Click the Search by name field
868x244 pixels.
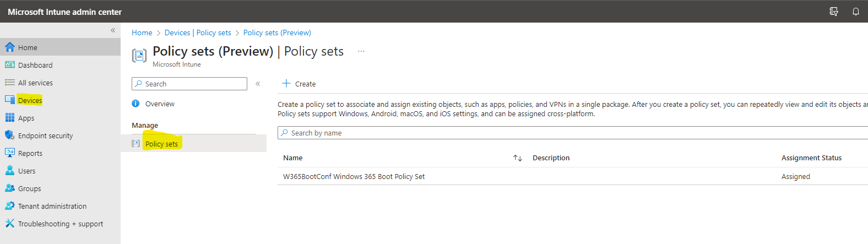(x=573, y=133)
